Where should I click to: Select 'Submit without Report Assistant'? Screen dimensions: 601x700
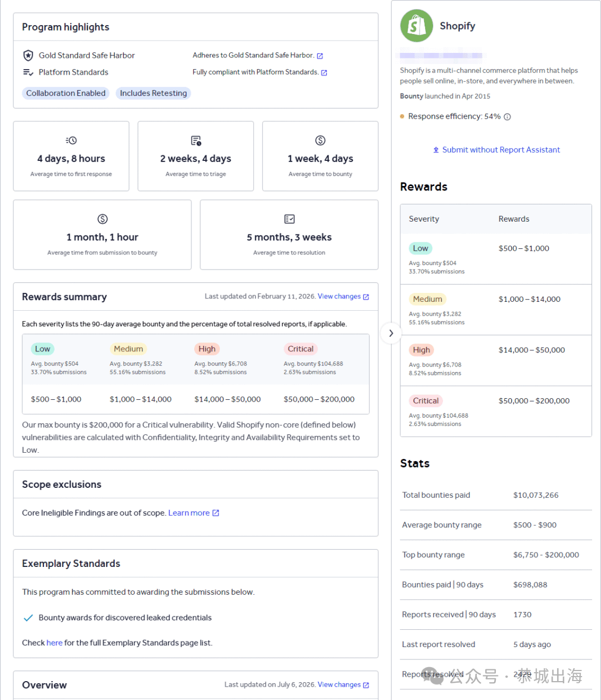point(496,150)
